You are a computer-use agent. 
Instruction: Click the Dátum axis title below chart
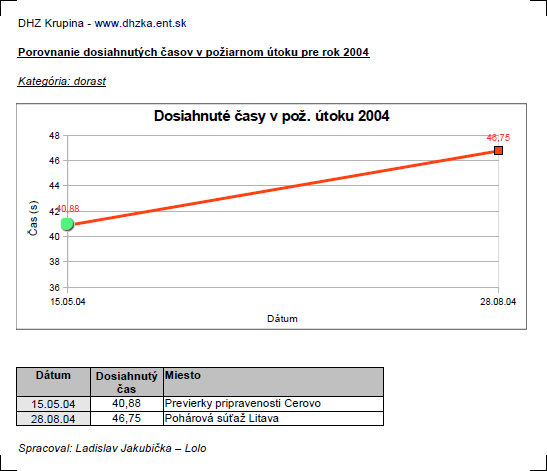pos(282,319)
